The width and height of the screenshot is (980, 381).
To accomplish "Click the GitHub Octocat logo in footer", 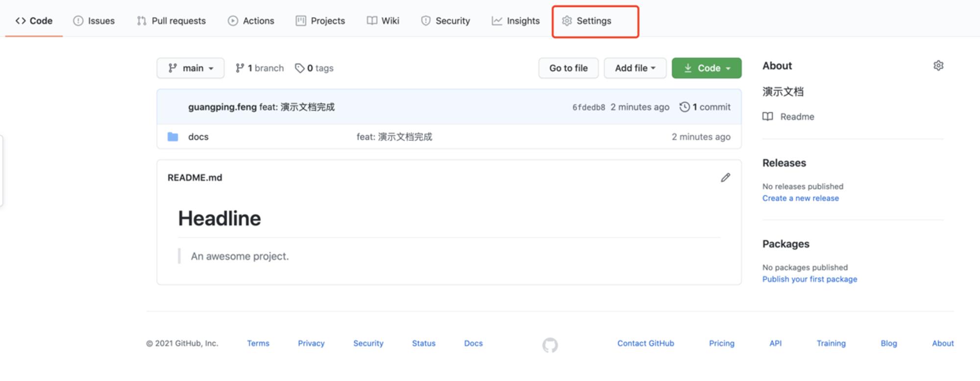I will pos(550,345).
